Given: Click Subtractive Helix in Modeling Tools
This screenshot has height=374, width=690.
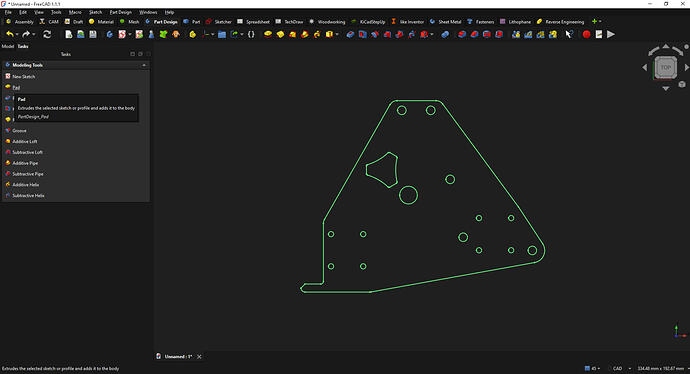Looking at the screenshot, I should click(x=28, y=195).
